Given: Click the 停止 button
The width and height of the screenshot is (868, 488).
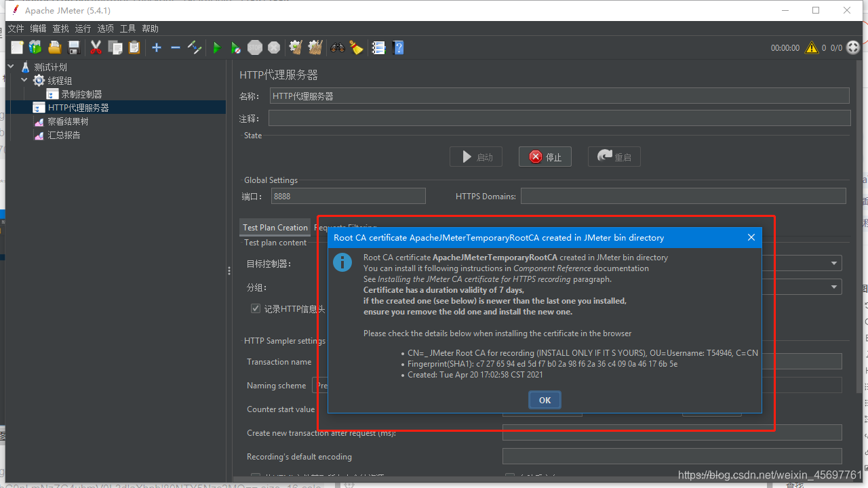Looking at the screenshot, I should (545, 157).
